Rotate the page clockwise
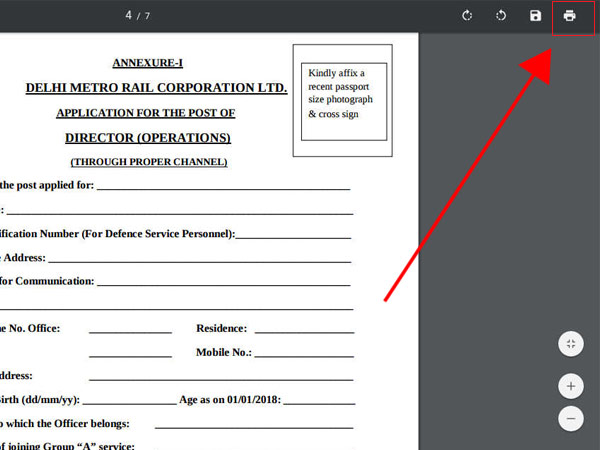The height and width of the screenshot is (450, 600). coord(467,16)
